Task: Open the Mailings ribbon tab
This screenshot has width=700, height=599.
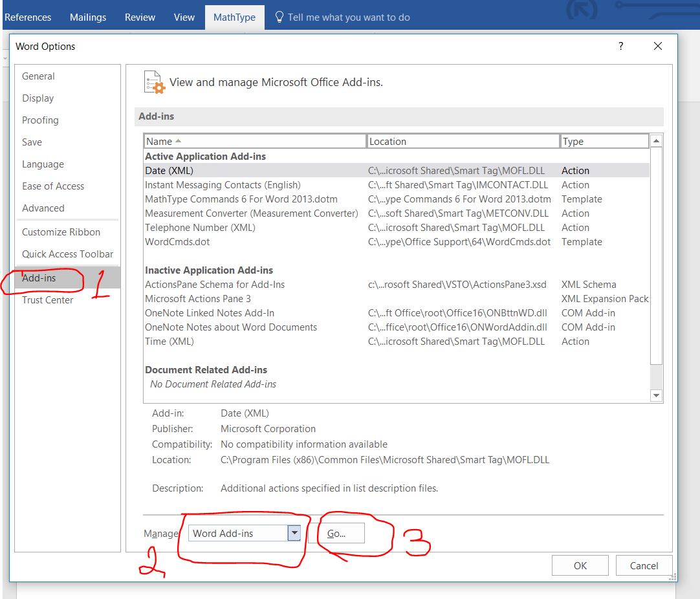Action: click(x=88, y=17)
